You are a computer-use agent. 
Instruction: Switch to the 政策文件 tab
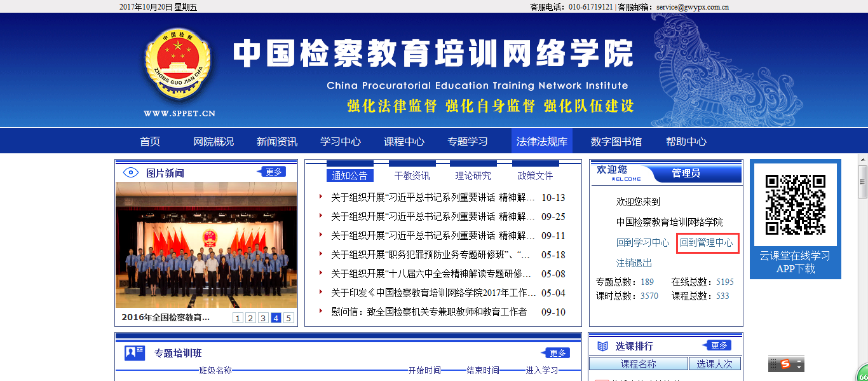pos(536,176)
